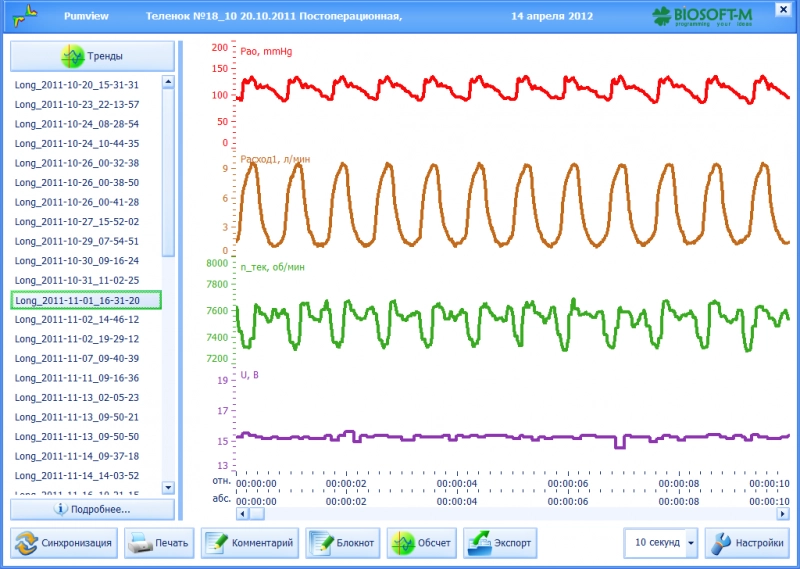
Task: Choose record Long_2011-10-27_15-52-02
Action: point(77,222)
